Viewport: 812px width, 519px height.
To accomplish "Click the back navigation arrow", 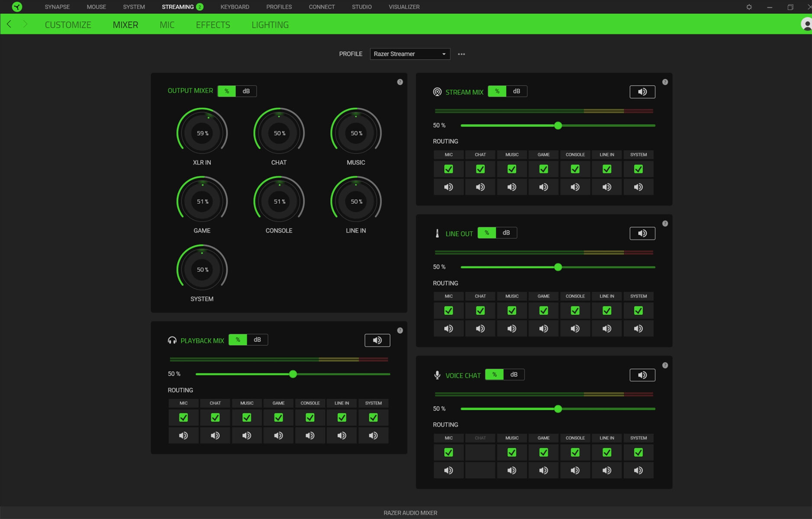I will pyautogui.click(x=9, y=24).
